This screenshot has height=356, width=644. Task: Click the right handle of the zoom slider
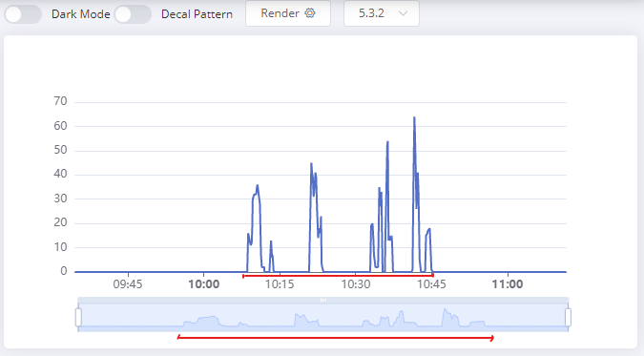coord(568,317)
